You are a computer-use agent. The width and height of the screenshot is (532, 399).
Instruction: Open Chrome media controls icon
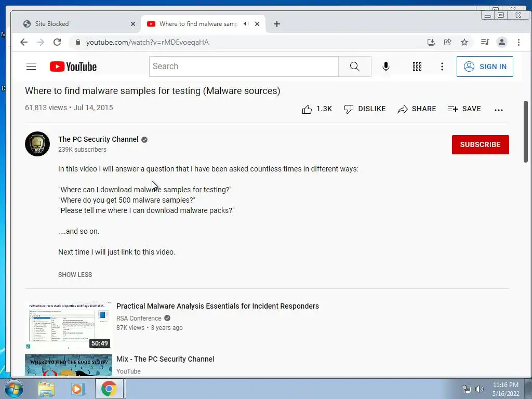click(x=485, y=42)
